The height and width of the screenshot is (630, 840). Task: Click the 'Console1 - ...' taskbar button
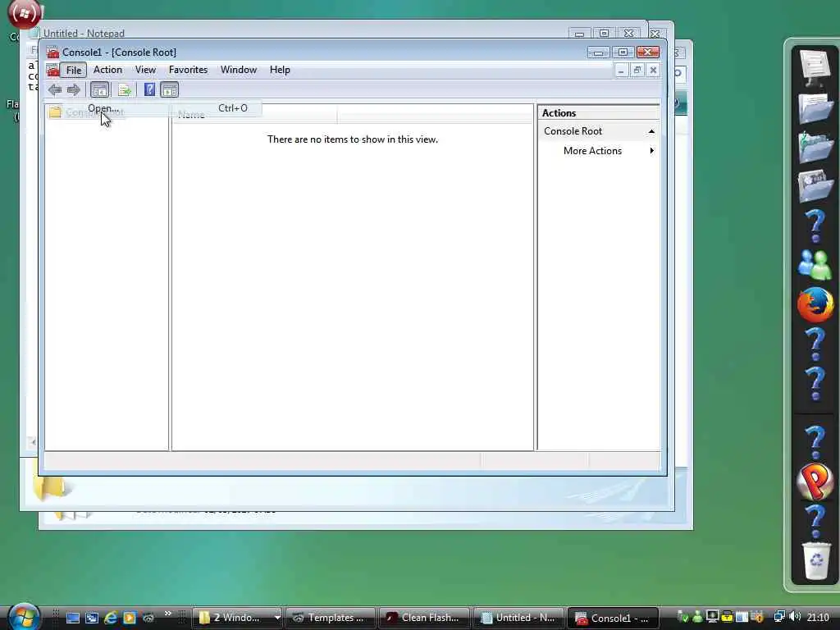[613, 618]
